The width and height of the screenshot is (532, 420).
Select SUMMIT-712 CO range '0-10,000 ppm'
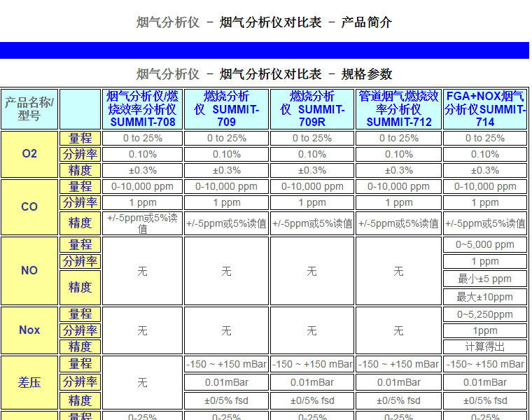[x=399, y=187]
